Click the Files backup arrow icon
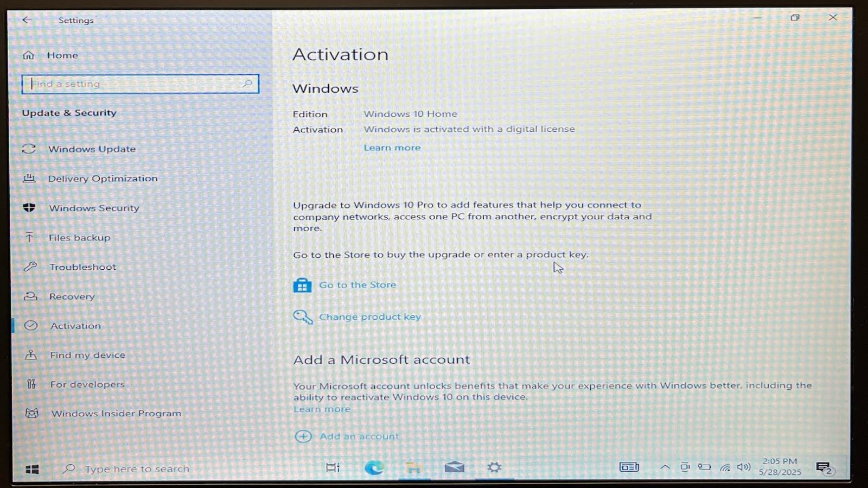The height and width of the screenshot is (488, 868). [29, 237]
